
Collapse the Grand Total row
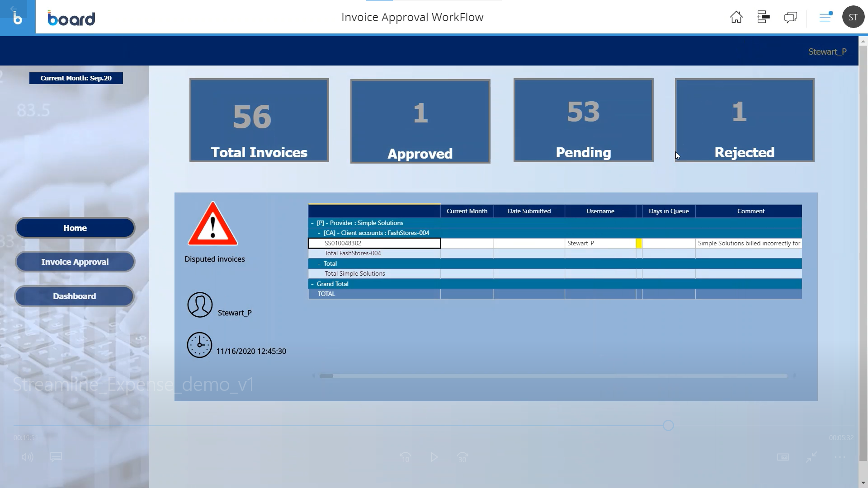[x=312, y=284]
